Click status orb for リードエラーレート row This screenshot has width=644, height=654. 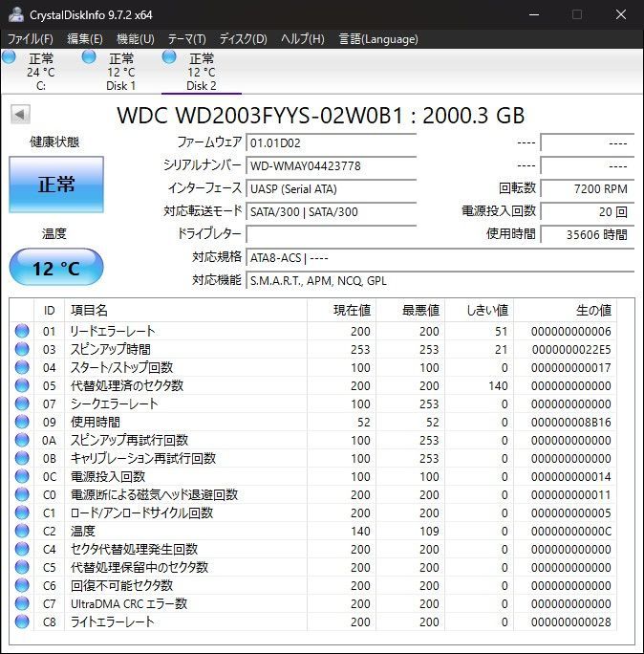point(22,331)
